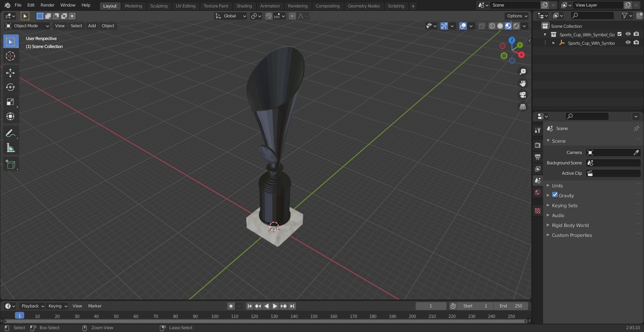The image size is (644, 332).
Task: Open the outliner filter dropdown
Action: (627, 16)
